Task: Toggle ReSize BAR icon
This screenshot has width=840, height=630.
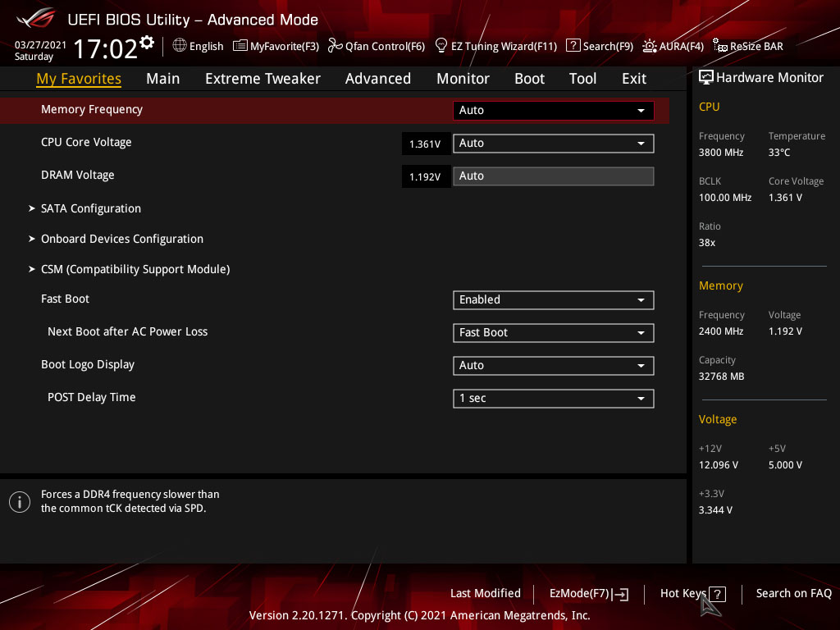Action: pos(720,46)
